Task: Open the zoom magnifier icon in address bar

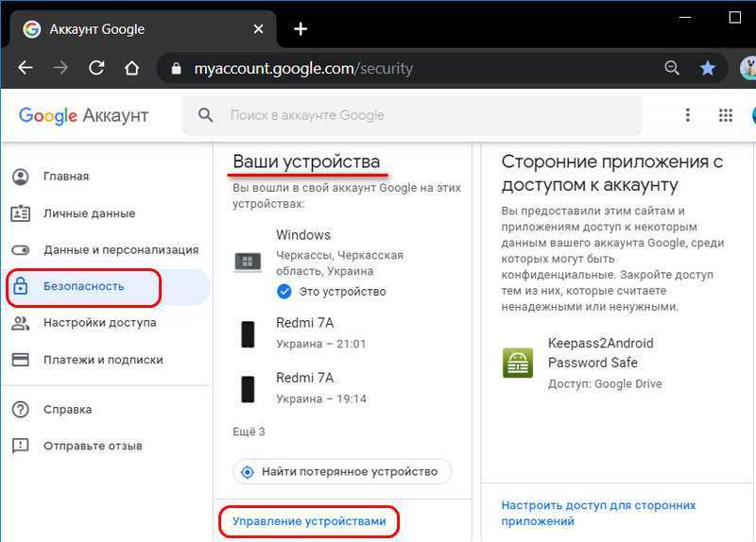Action: 672,68
